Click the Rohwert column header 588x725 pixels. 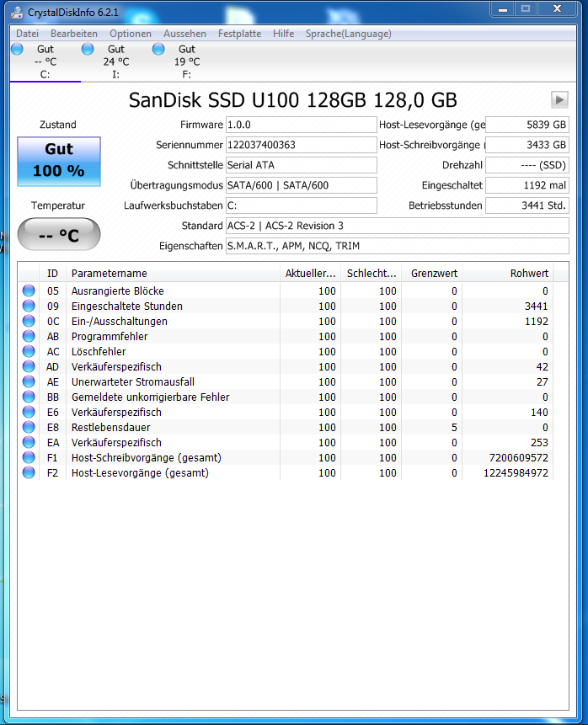(x=507, y=274)
